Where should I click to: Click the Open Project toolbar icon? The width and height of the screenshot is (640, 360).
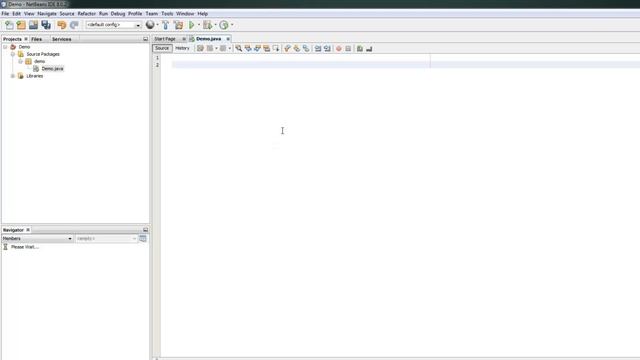33,25
